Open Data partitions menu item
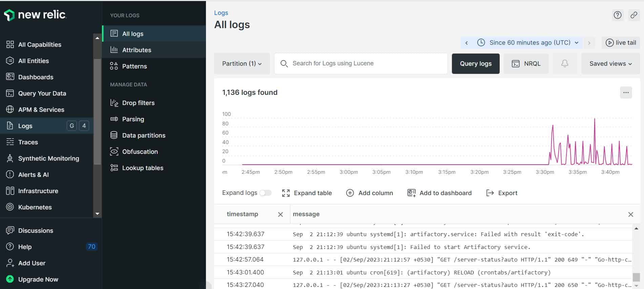 pyautogui.click(x=154, y=135)
